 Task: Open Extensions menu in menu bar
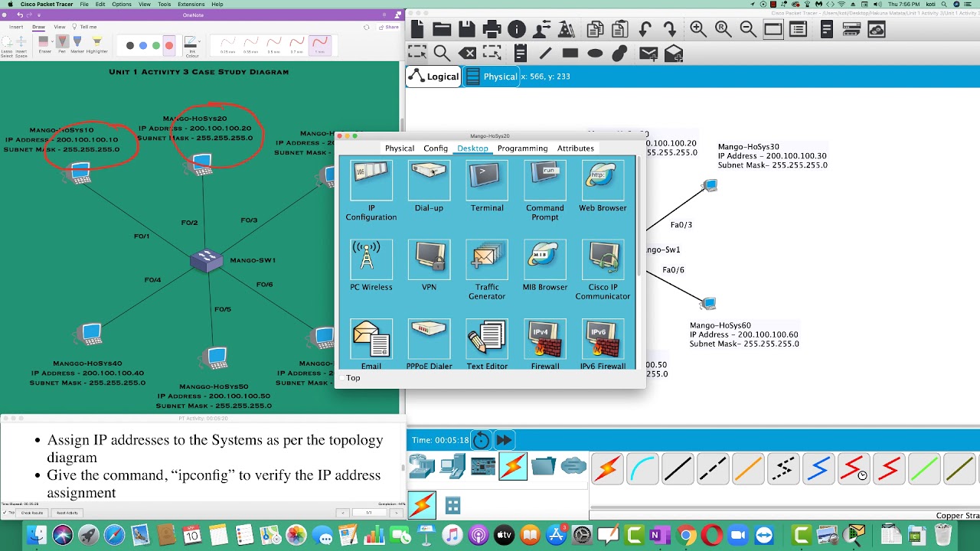(x=191, y=5)
